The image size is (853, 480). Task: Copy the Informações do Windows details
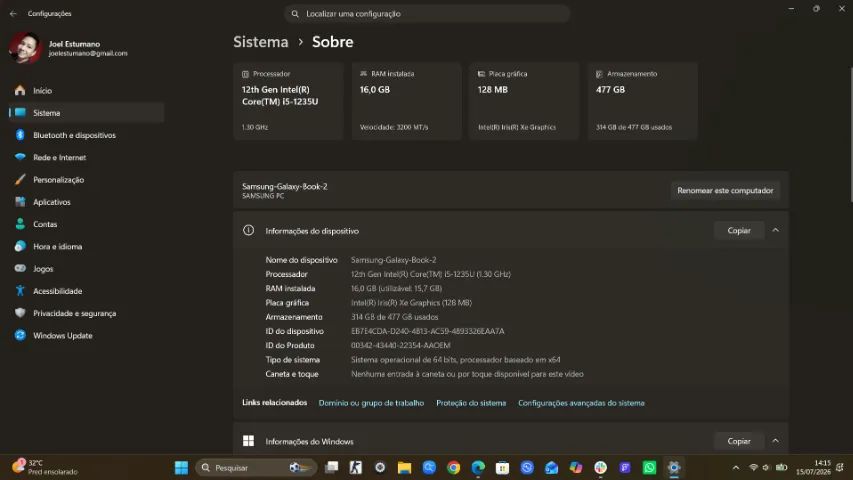coord(739,441)
